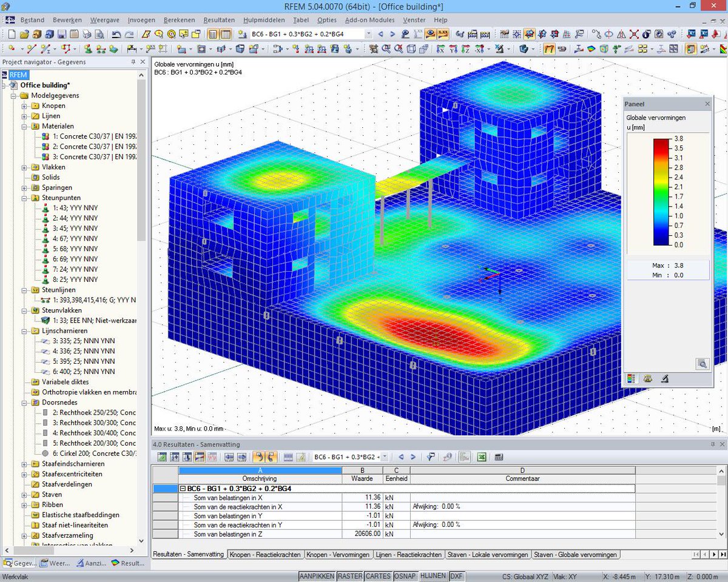Image resolution: width=728 pixels, height=582 pixels.
Task: Open the Bestand menu
Action: (x=32, y=20)
